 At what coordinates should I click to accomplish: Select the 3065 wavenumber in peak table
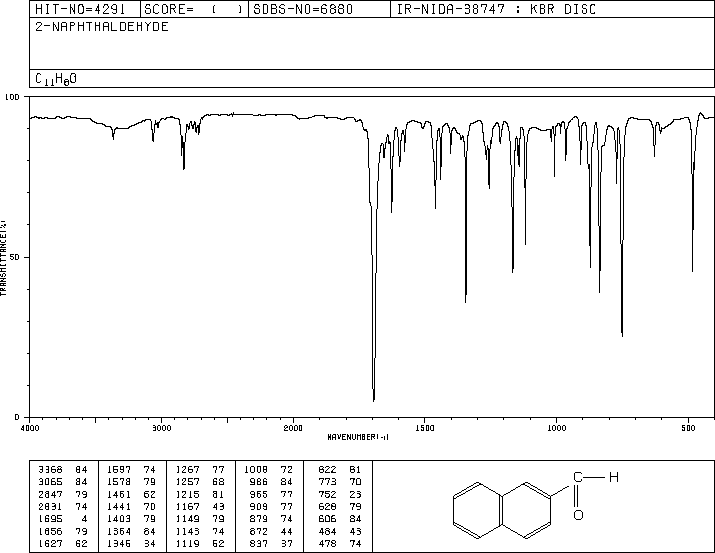(x=50, y=482)
